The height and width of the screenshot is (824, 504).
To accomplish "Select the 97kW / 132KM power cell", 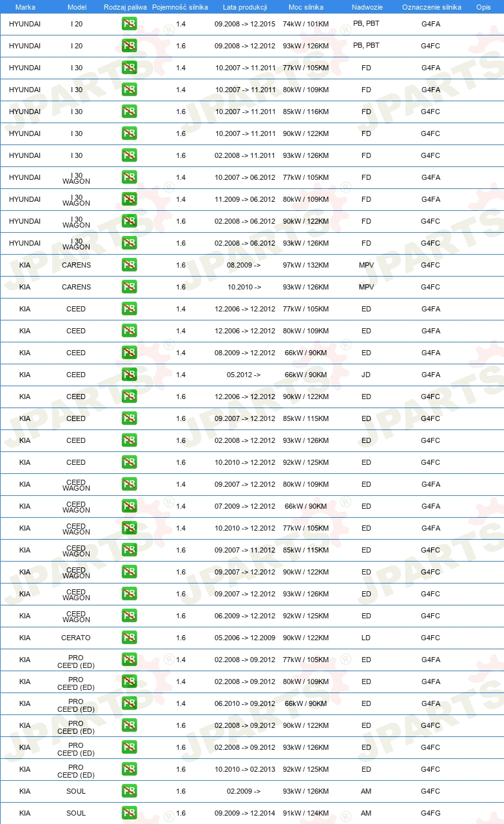I will point(305,265).
